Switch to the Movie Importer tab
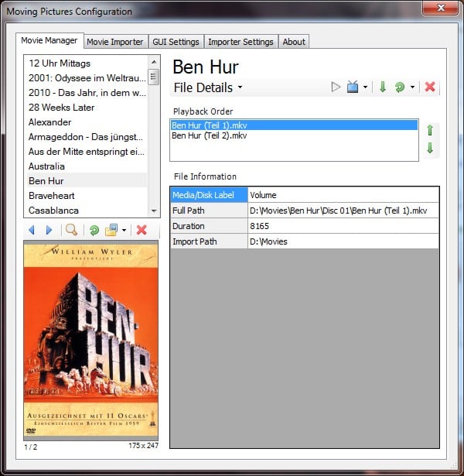464x476 pixels. tap(114, 42)
